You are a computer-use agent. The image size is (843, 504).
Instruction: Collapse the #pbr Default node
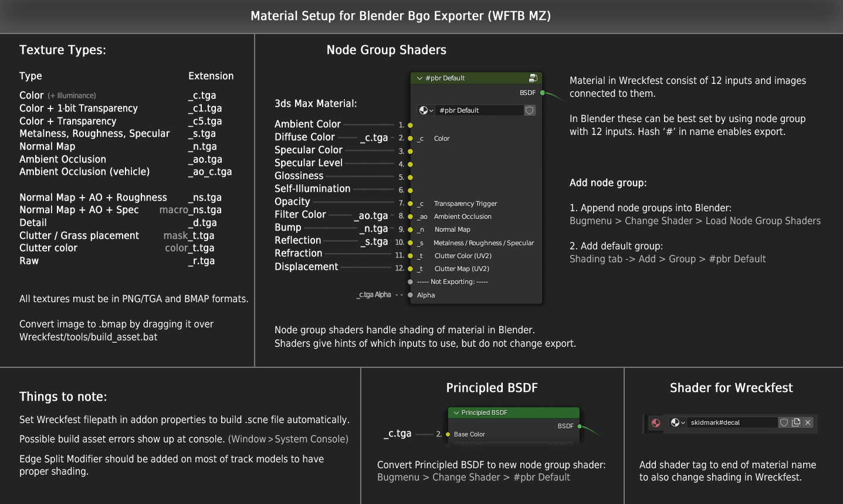coord(419,78)
